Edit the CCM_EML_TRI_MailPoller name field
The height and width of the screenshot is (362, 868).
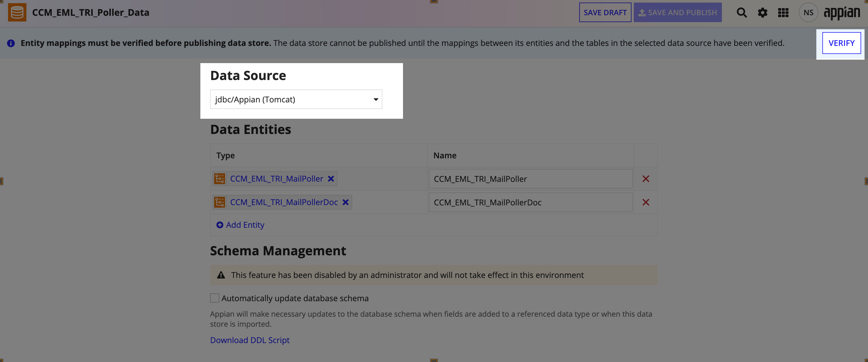point(530,179)
